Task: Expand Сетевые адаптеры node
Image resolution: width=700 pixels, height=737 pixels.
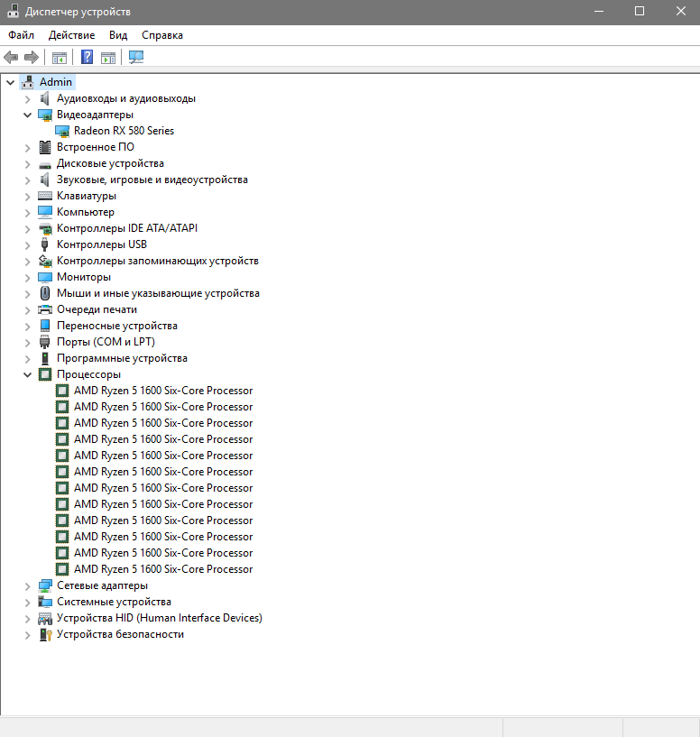Action: pyautogui.click(x=27, y=586)
